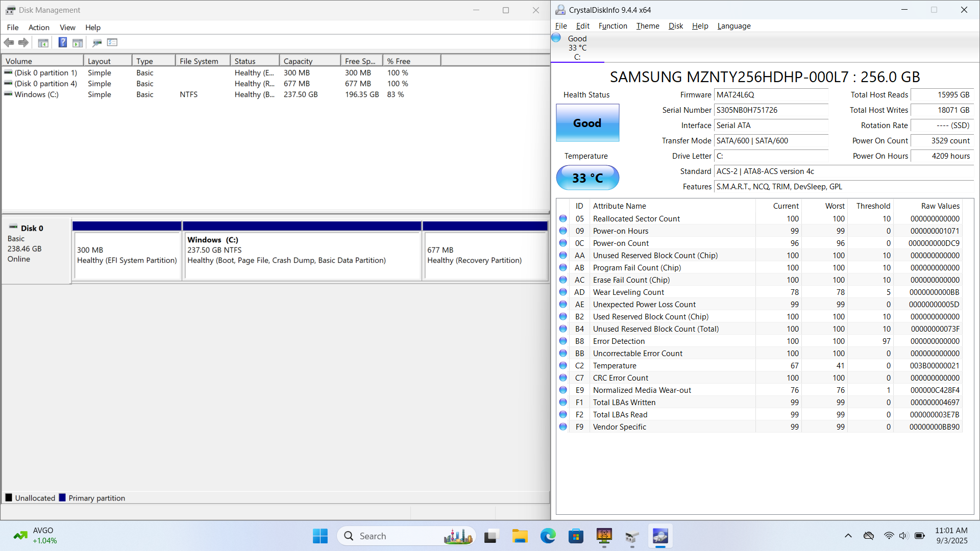Click the Attribute Name column header
This screenshot has height=551, width=980.
pyautogui.click(x=673, y=206)
